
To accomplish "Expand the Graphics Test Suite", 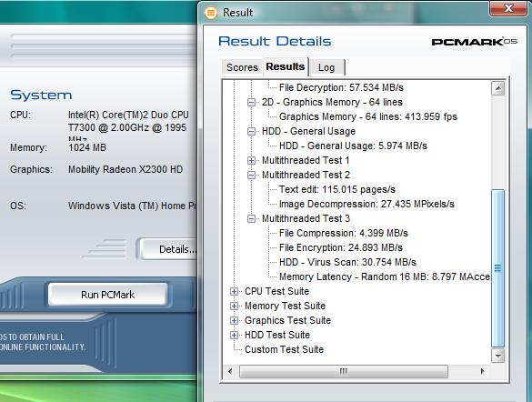I will pyautogui.click(x=234, y=320).
